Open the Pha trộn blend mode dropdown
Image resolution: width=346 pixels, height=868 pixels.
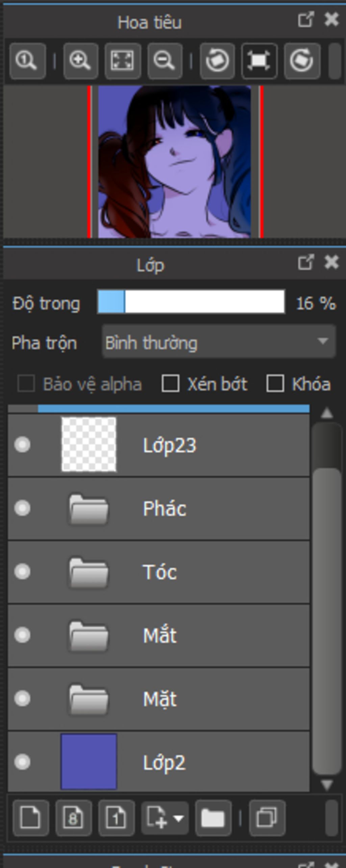pyautogui.click(x=219, y=342)
